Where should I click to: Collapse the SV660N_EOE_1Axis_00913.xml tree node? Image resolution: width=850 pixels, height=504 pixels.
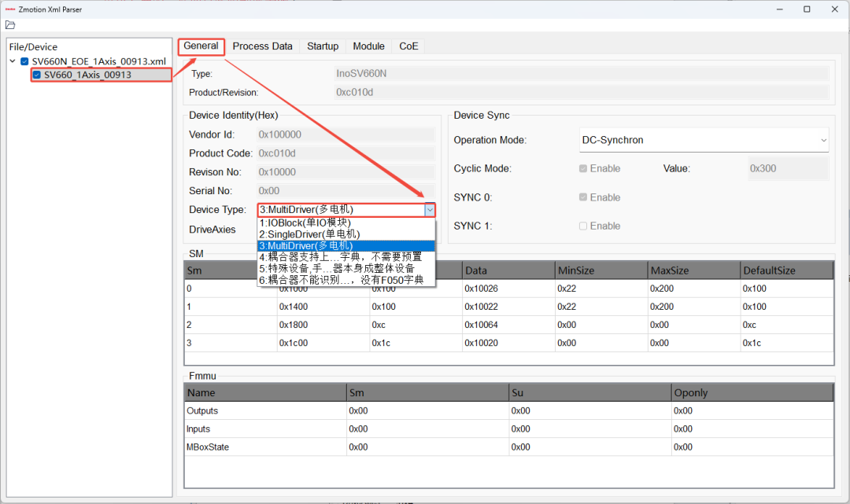(x=13, y=61)
